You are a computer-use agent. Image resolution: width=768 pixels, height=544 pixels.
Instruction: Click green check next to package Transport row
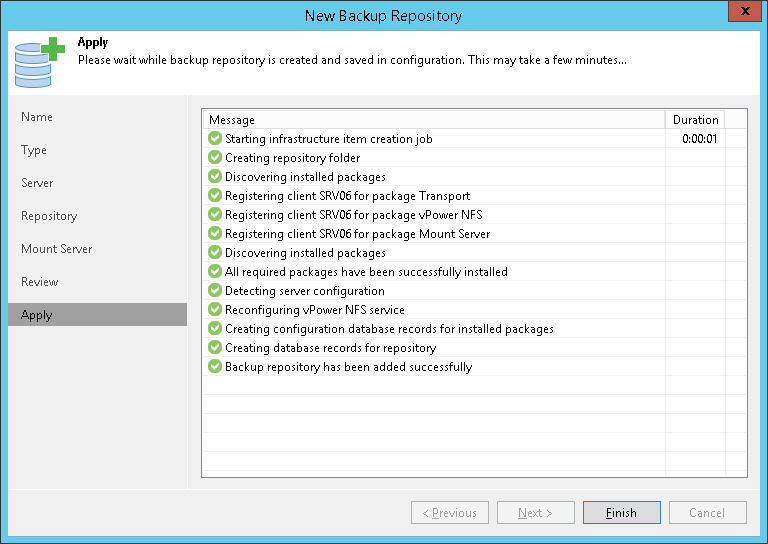pos(215,195)
